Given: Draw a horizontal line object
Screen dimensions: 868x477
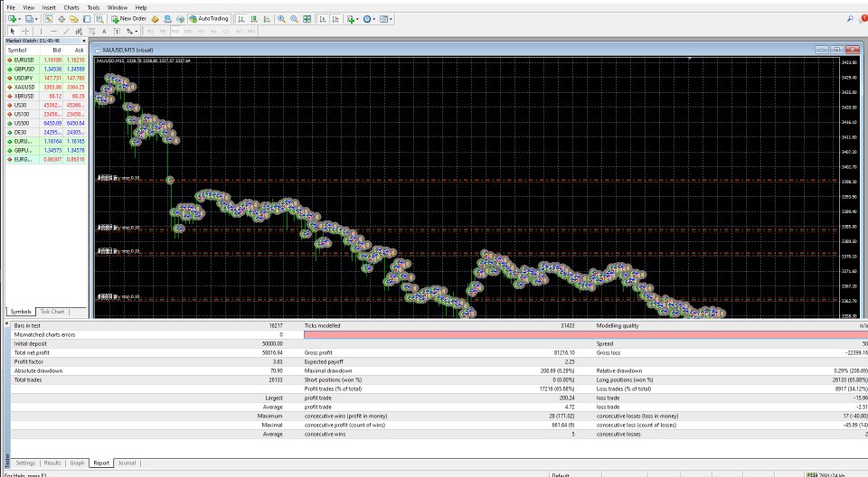Looking at the screenshot, I should tap(53, 31).
